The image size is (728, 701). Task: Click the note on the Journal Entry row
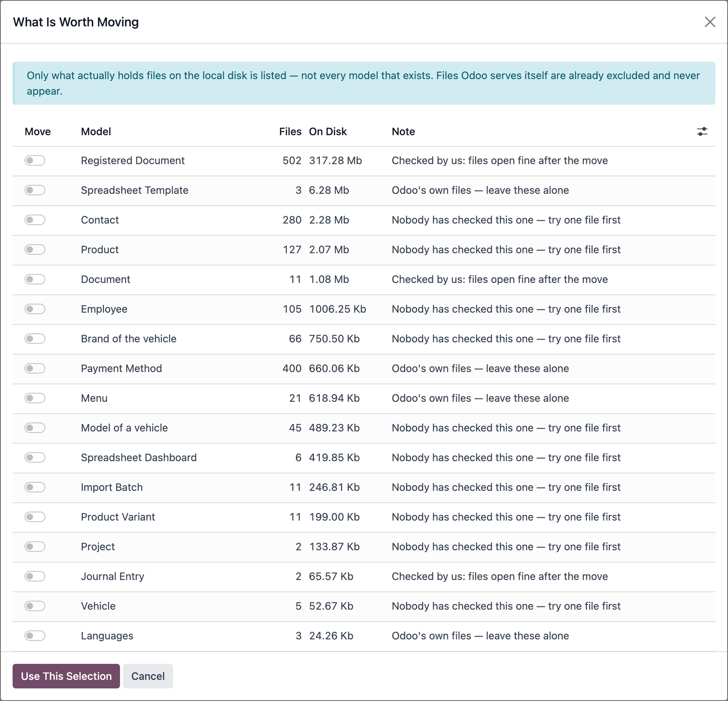pos(499,576)
